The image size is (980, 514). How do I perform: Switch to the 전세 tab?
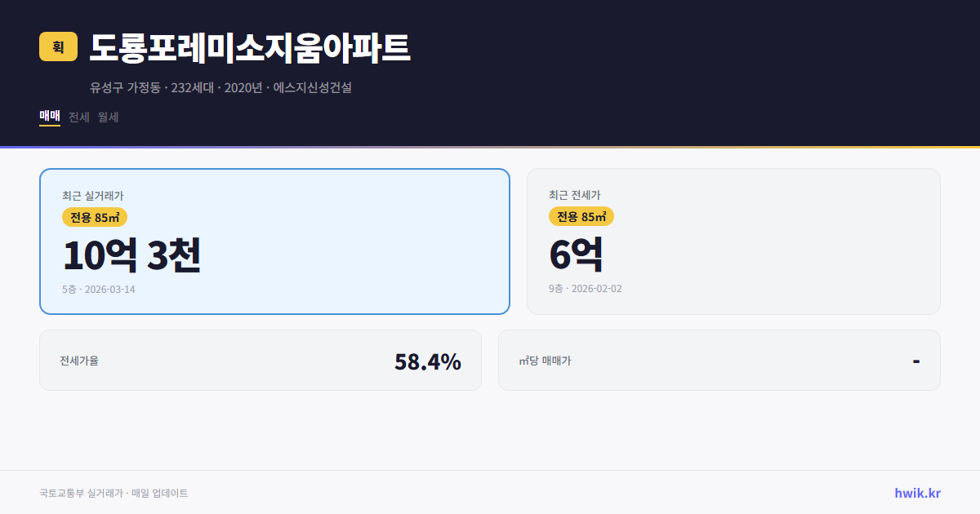tap(78, 117)
